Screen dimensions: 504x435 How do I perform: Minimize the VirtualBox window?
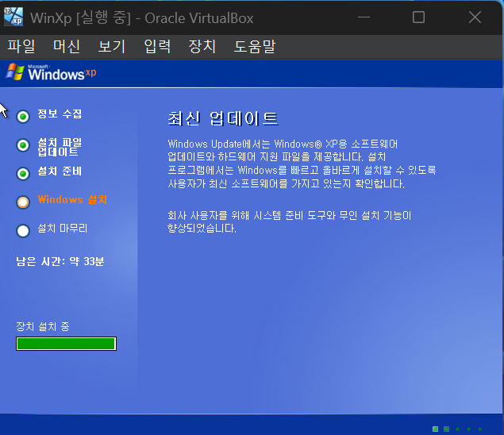(x=364, y=17)
